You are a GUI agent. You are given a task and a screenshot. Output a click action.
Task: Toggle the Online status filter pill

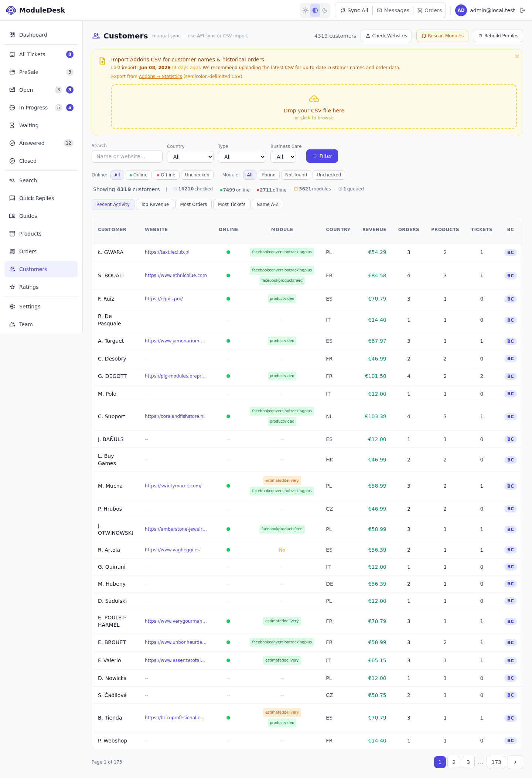(139, 175)
